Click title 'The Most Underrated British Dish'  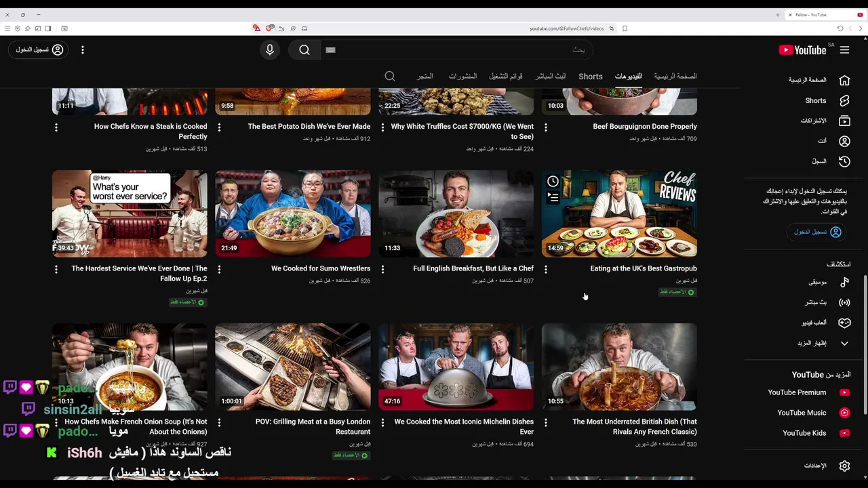point(635,426)
